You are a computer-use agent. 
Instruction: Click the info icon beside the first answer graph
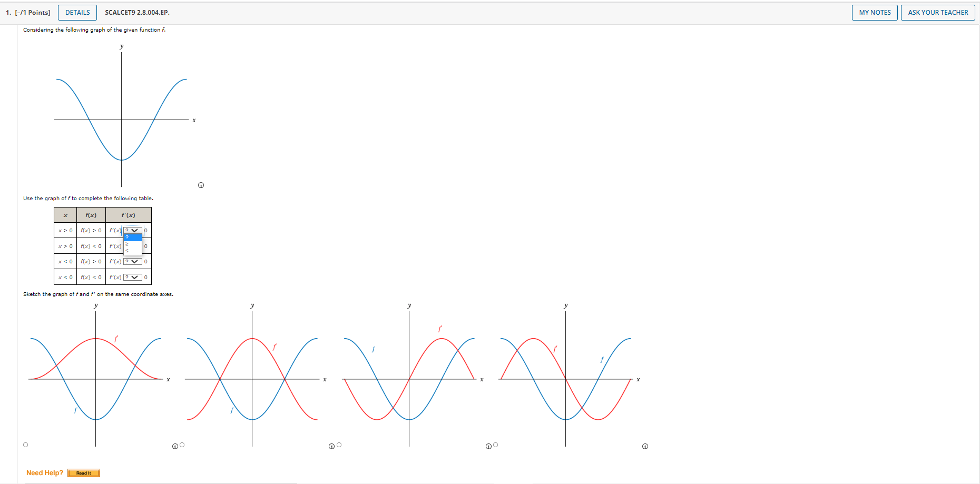point(174,446)
